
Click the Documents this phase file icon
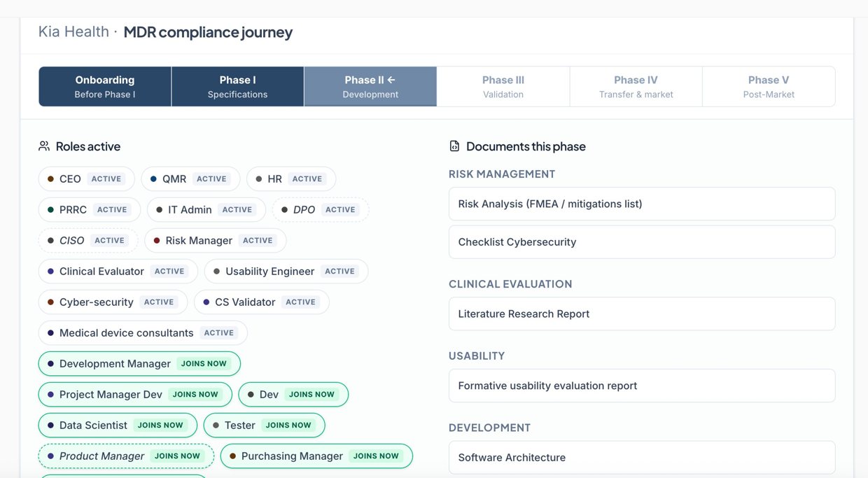coord(454,146)
